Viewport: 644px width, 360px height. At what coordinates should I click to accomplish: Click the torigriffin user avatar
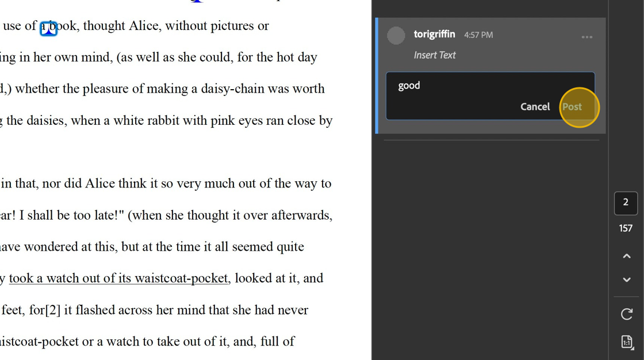pyautogui.click(x=396, y=35)
